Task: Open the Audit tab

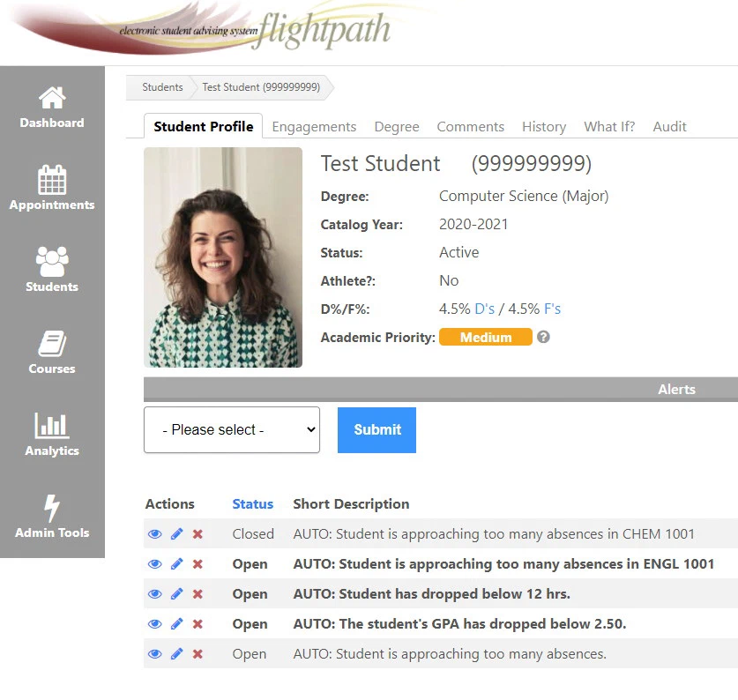Action: point(669,127)
